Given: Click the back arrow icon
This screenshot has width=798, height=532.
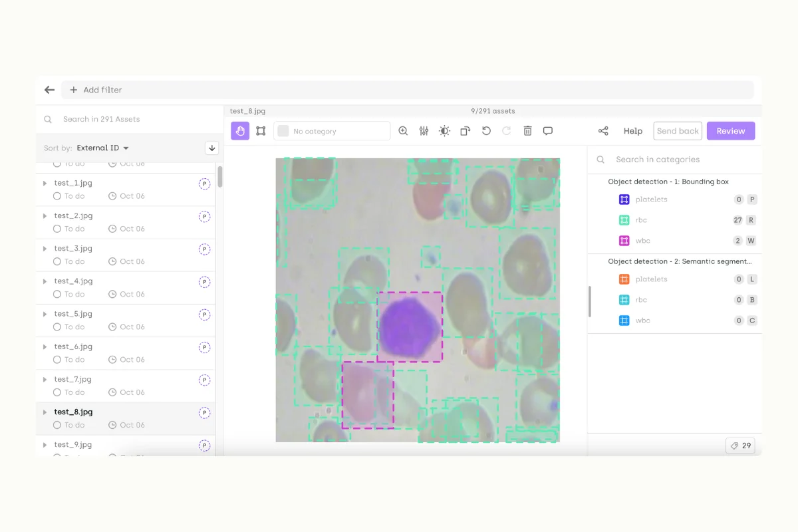Looking at the screenshot, I should click(49, 90).
